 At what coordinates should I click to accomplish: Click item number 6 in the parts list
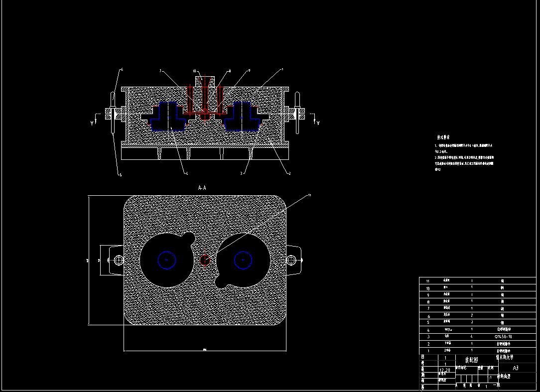point(428,316)
